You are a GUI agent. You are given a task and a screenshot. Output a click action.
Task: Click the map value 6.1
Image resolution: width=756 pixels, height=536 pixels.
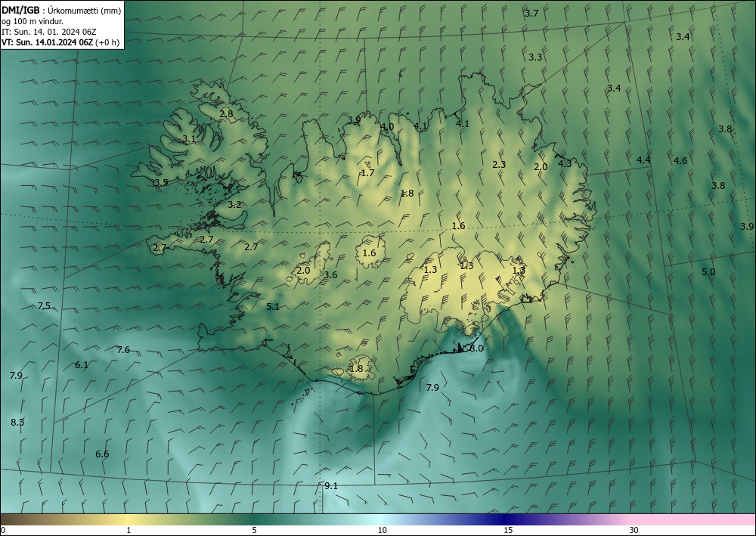pos(82,365)
